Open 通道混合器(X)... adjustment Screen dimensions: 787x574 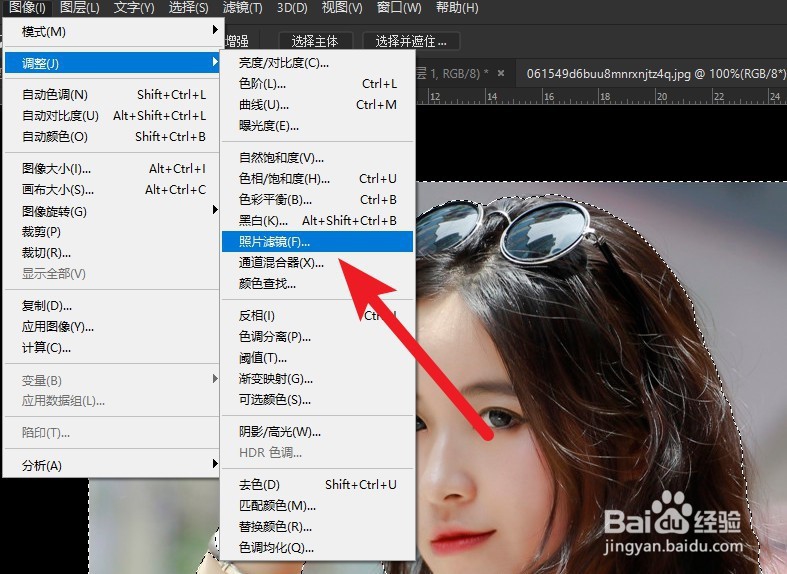click(x=317, y=262)
